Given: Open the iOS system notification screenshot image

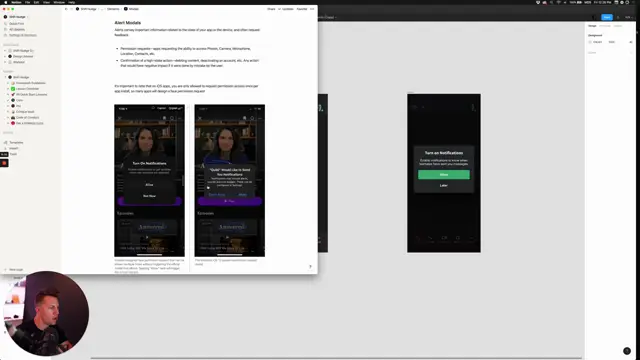Looking at the screenshot, I should (x=230, y=180).
